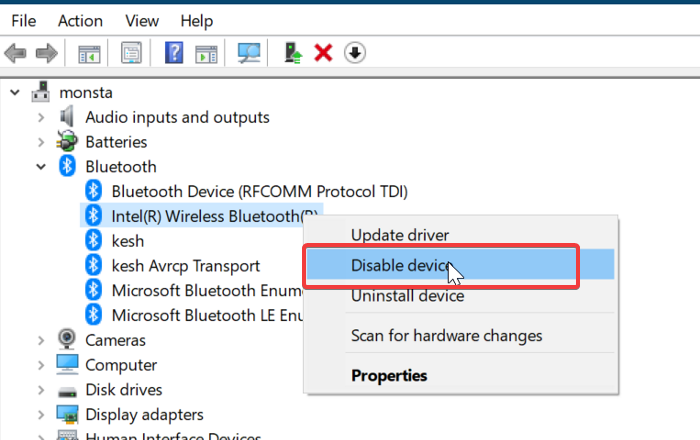Click Bluetooth icon beside Microsoft Bluetooth Enumerator
Screen dimensions: 700x440
pos(93,290)
